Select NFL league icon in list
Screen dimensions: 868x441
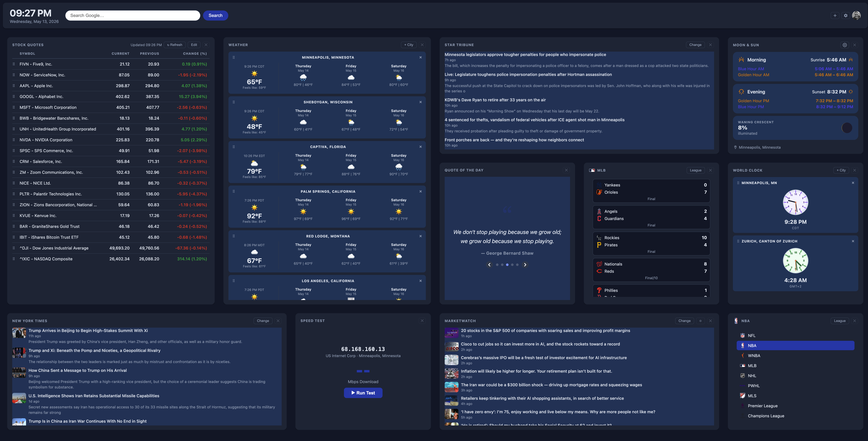point(742,336)
